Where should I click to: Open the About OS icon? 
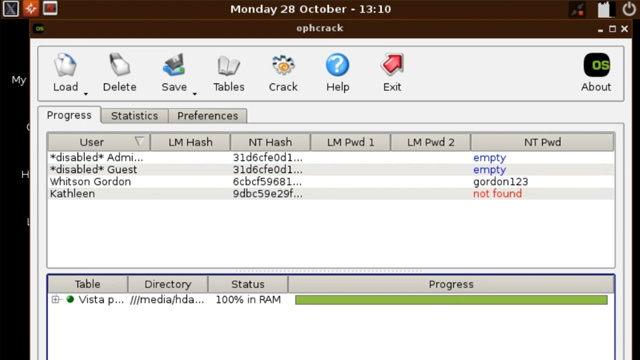[x=596, y=65]
